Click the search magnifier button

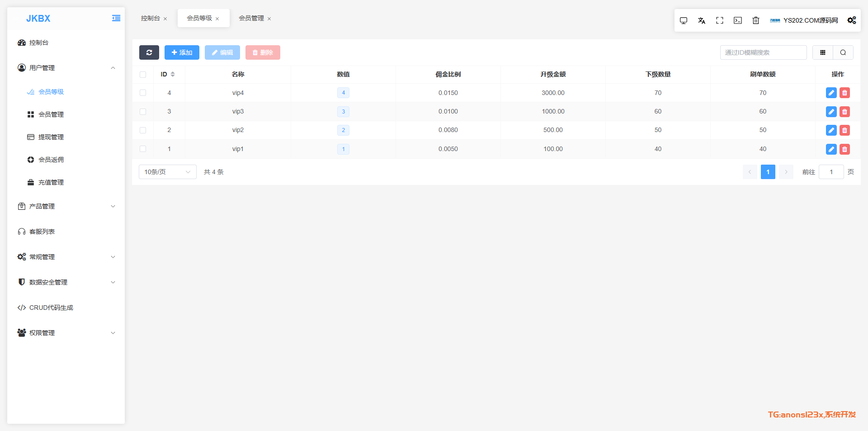843,52
